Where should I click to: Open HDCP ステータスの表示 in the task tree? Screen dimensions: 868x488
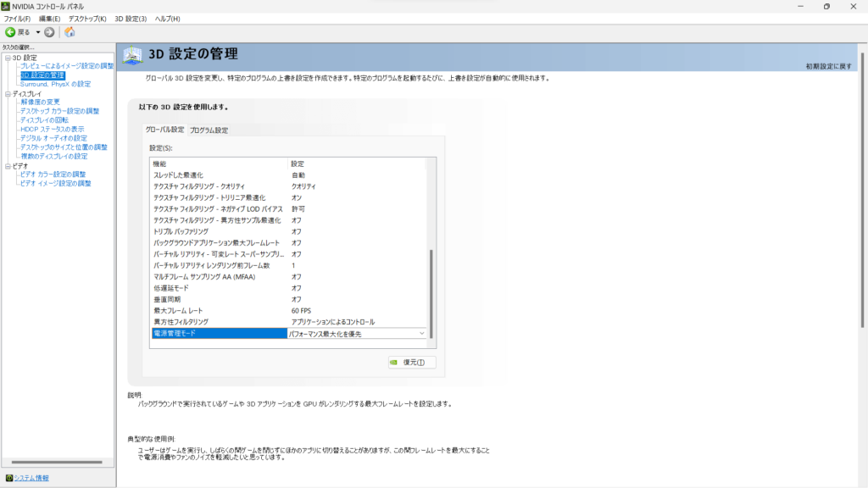(x=52, y=130)
